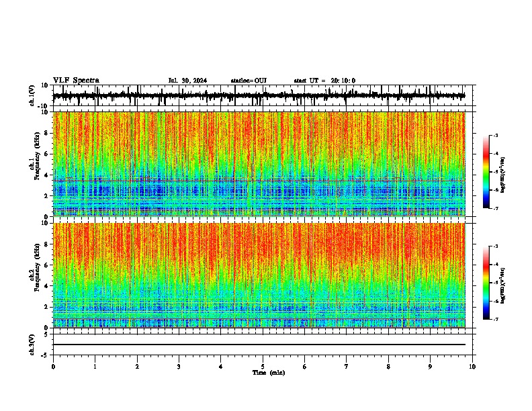Viewport: 532px width, 411px height.
Task: Click the "7" tick on Time axis
Action: click(x=347, y=367)
